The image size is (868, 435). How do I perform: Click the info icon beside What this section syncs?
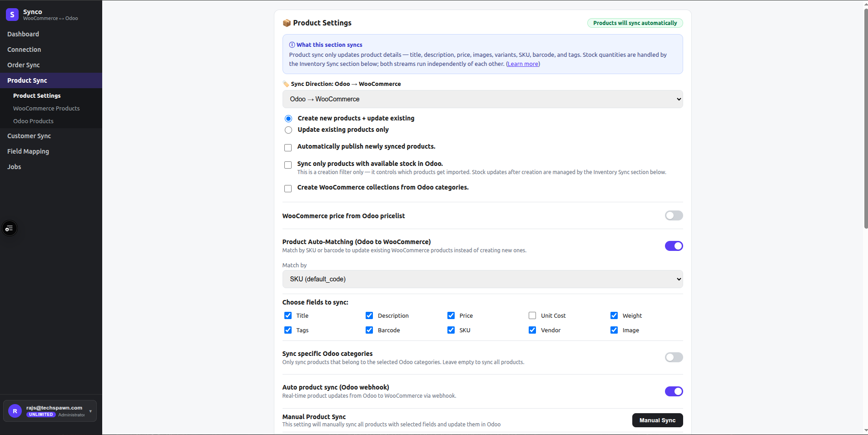tap(292, 45)
